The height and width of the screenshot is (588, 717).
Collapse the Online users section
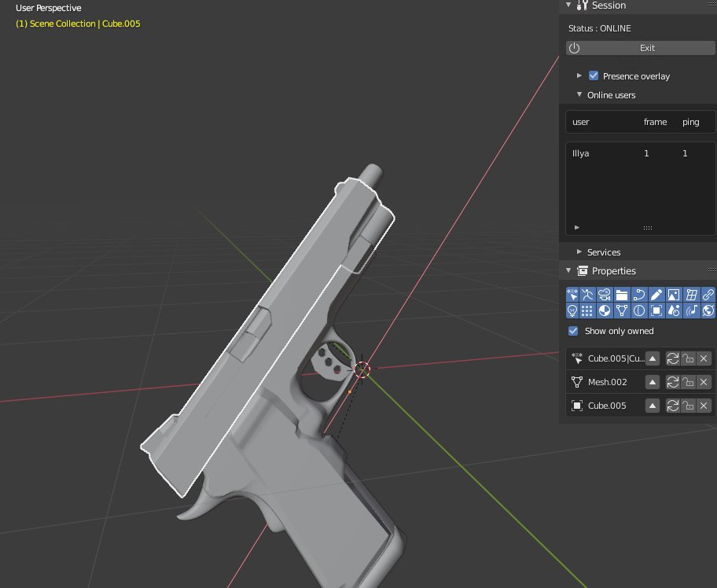[x=579, y=94]
